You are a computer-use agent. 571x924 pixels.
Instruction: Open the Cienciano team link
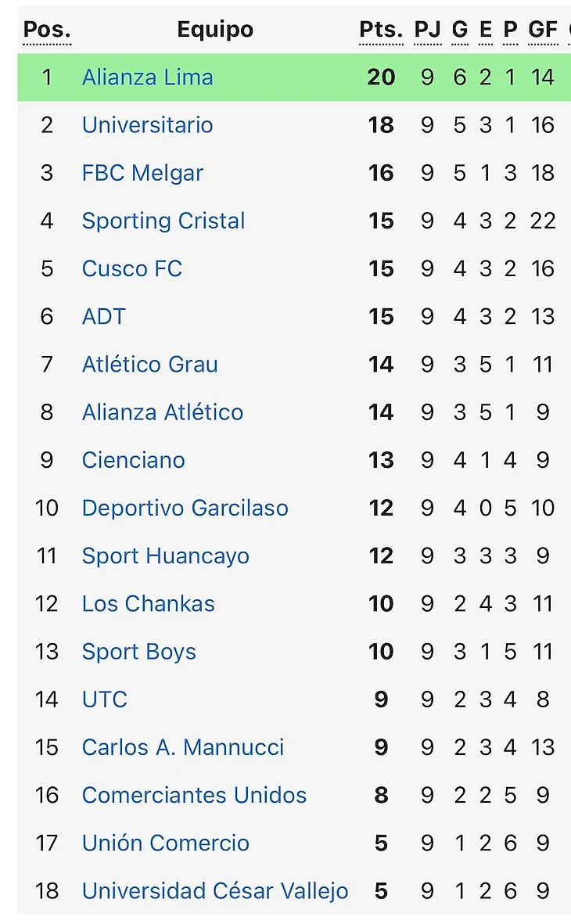coord(133,460)
